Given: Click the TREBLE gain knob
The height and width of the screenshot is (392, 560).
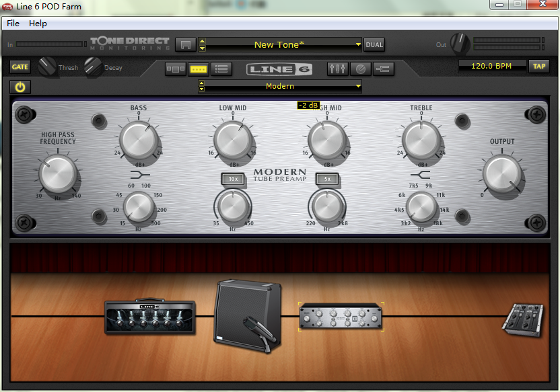Looking at the screenshot, I should [421, 140].
